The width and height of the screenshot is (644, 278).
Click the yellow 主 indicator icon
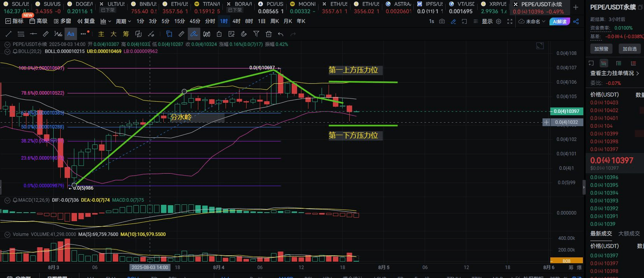[101, 34]
